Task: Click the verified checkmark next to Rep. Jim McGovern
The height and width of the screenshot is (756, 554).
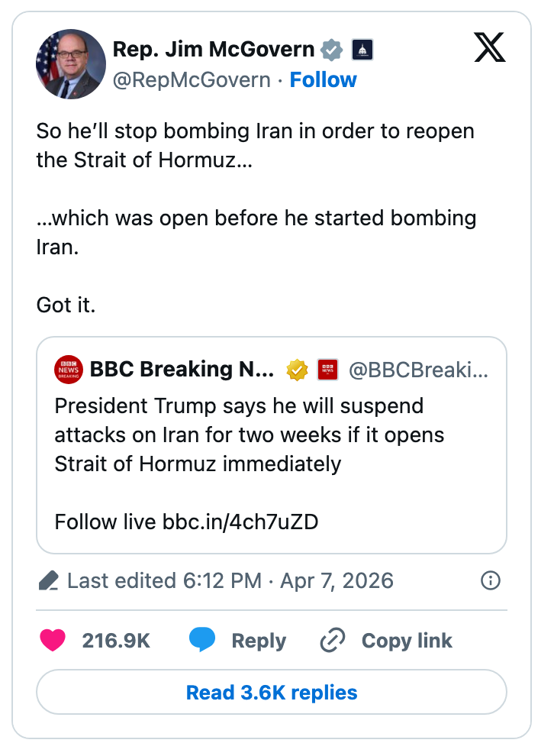Action: 330,48
